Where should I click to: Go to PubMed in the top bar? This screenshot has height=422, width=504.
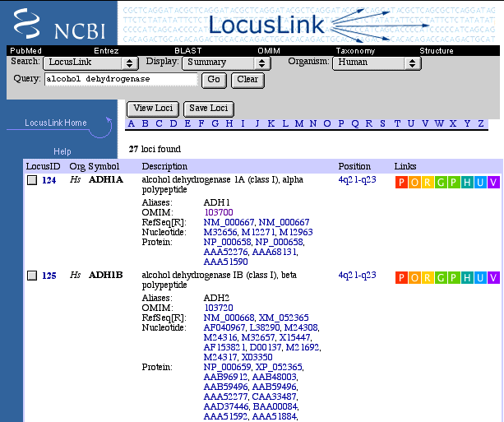(x=25, y=51)
